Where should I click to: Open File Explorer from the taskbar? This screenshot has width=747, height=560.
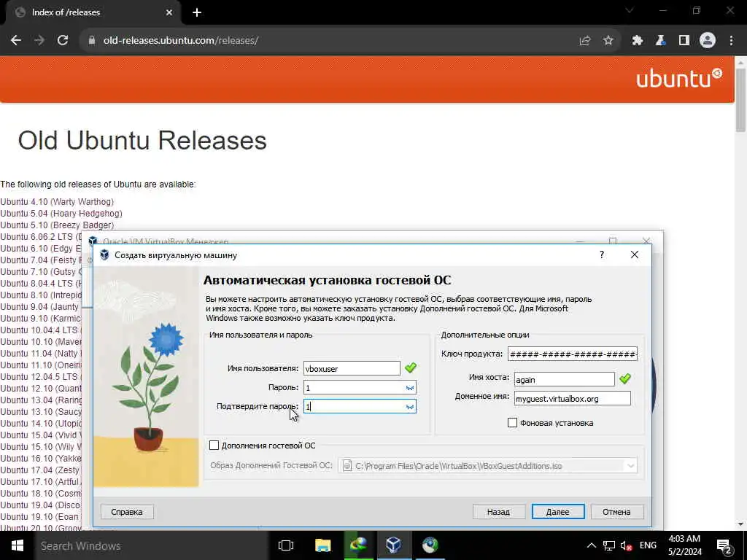322,545
